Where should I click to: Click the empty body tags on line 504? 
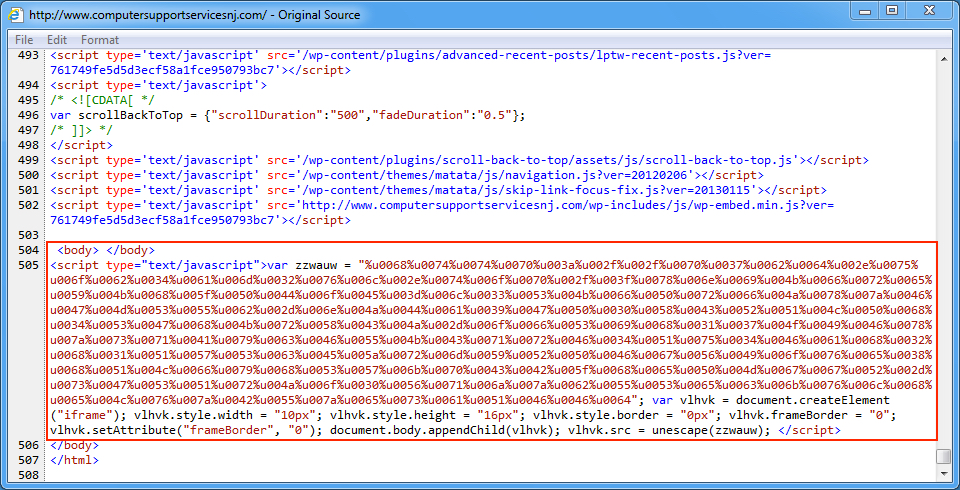pyautogui.click(x=106, y=250)
